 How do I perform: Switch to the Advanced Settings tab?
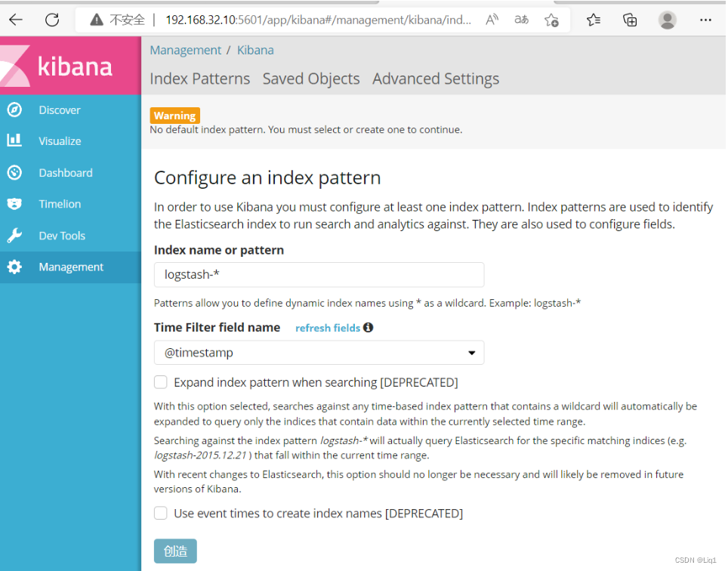[436, 79]
